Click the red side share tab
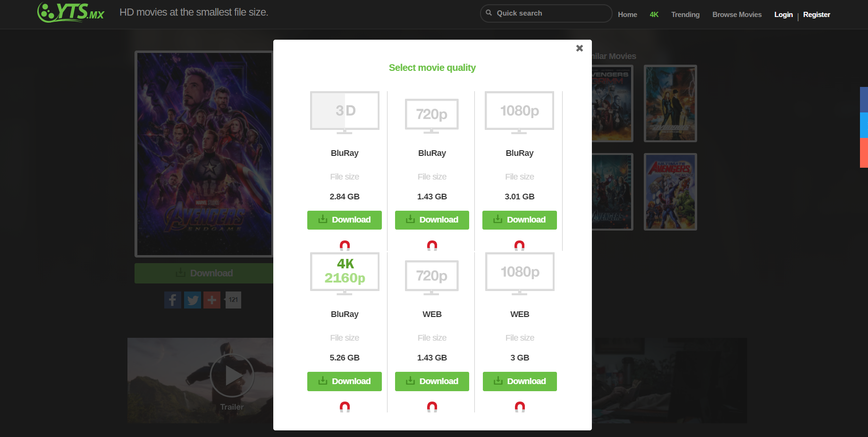Screen dimensions: 868x437 click(x=864, y=153)
